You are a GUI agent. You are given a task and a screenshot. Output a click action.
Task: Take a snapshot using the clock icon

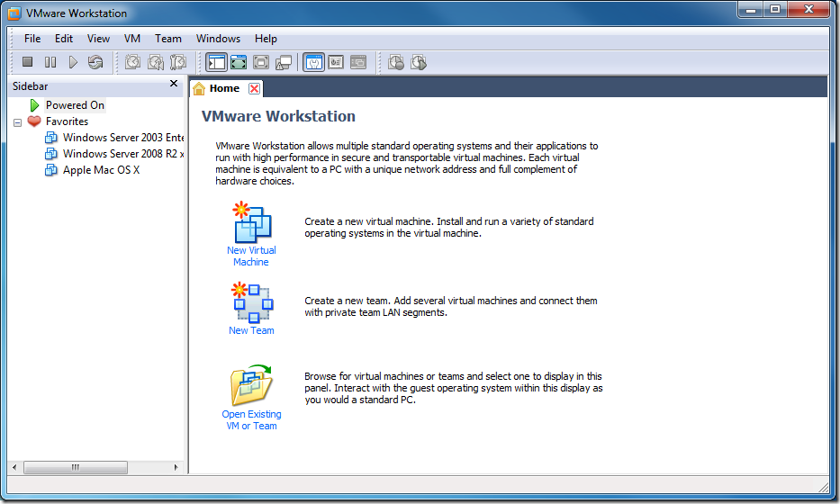point(133,62)
